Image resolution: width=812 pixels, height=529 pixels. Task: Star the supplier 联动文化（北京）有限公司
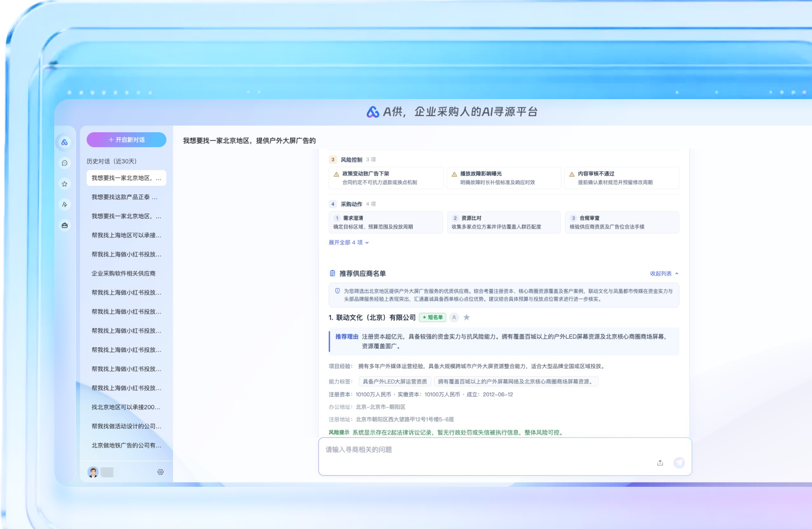(466, 318)
